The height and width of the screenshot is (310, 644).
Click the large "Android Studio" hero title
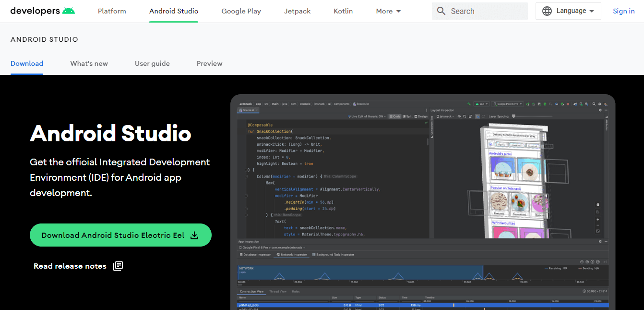[111, 133]
